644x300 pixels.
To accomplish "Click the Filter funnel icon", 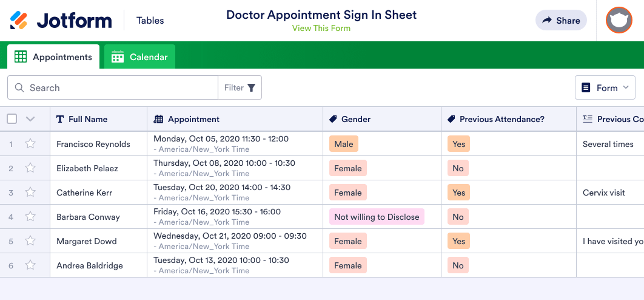I will pos(251,88).
